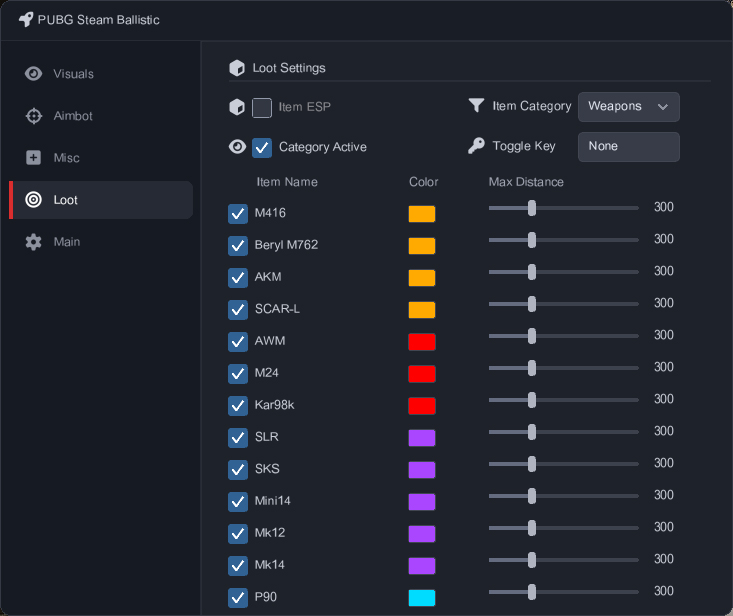Open the Item Category Weapons dropdown
Viewport: 733px width, 616px height.
click(629, 107)
